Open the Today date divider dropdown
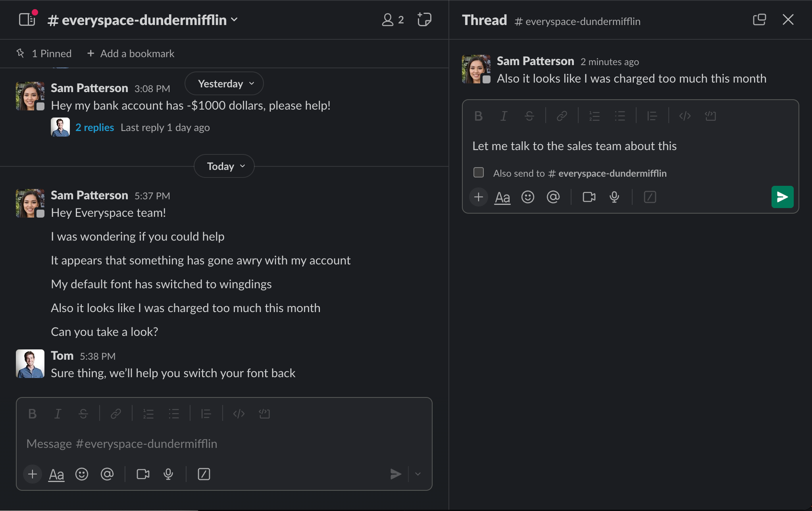 223,166
